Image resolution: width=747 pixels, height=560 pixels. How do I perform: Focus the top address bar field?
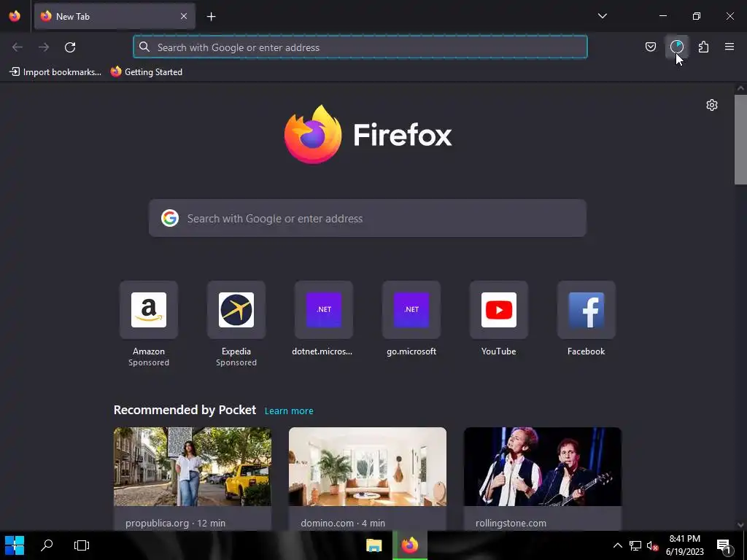point(360,47)
